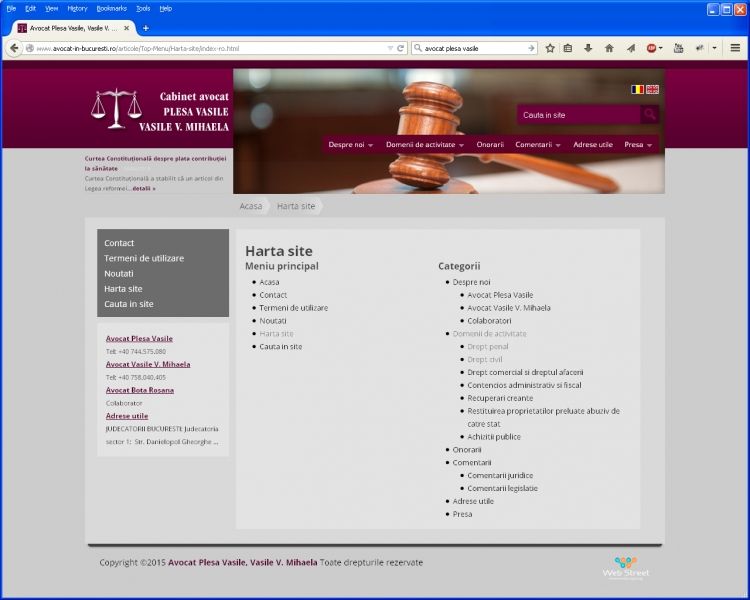Click the Acasa breadcrumb
750x600 pixels.
tap(251, 206)
